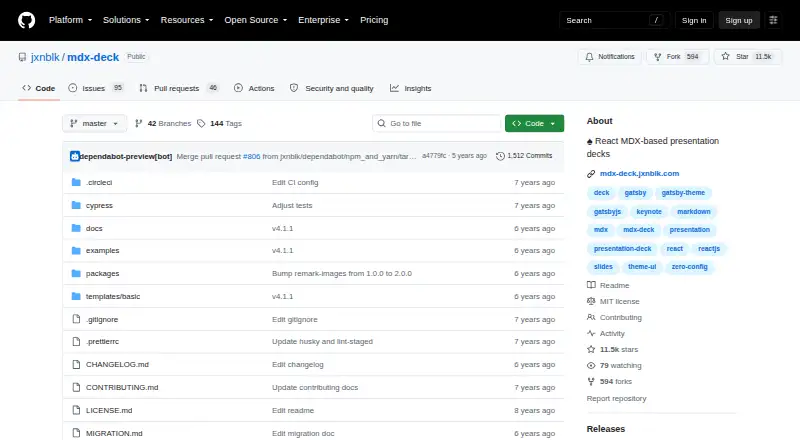Image resolution: width=800 pixels, height=440 pixels.
Task: Open pull request #806 link
Action: 252,156
